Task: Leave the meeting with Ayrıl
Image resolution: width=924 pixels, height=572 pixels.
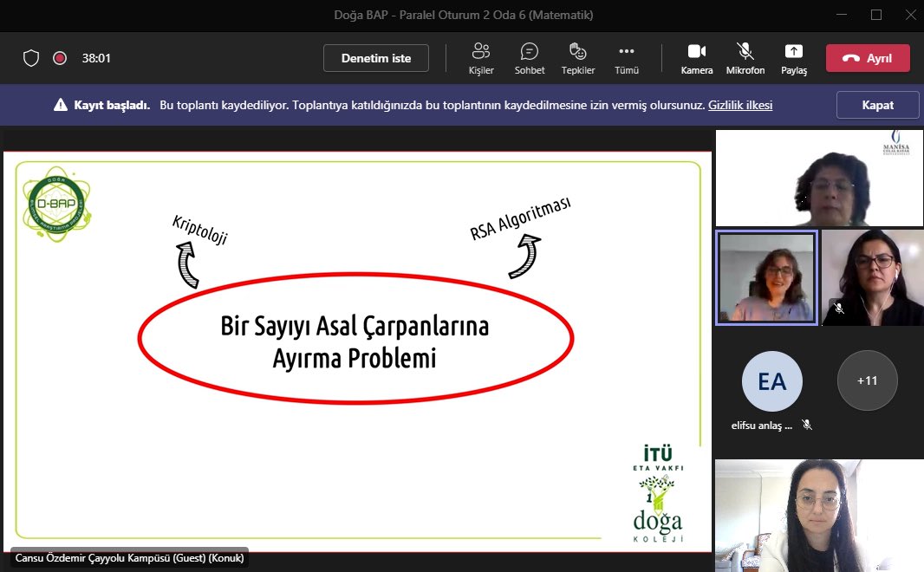Action: (x=868, y=58)
